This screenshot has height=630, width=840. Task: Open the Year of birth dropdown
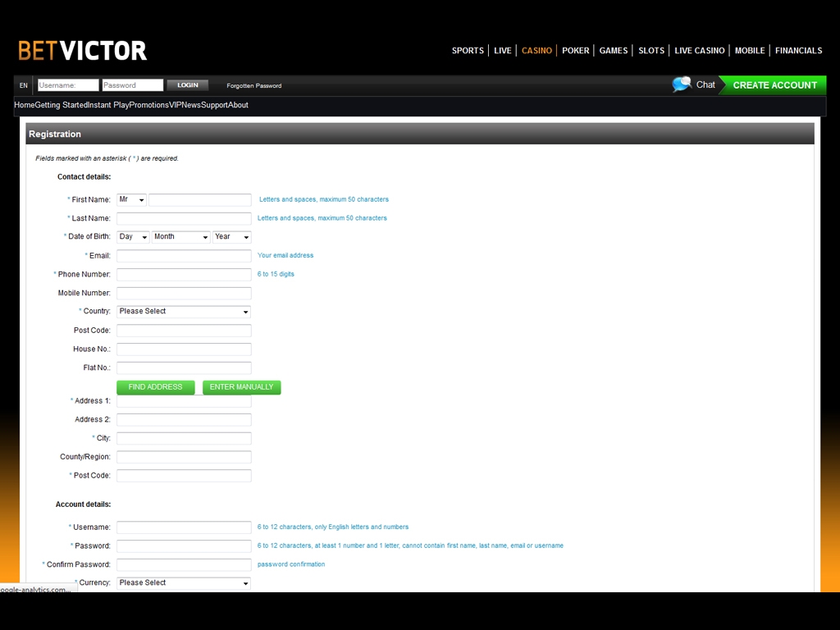231,237
